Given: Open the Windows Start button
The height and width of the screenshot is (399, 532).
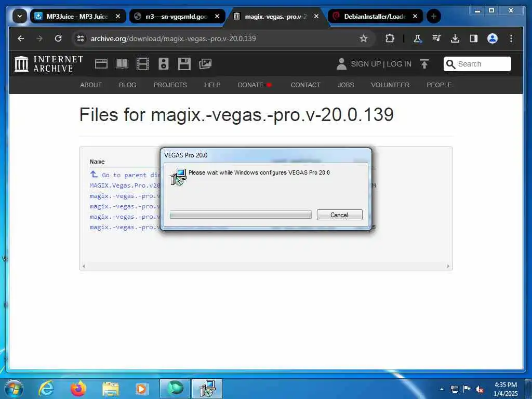Looking at the screenshot, I should coord(14,389).
